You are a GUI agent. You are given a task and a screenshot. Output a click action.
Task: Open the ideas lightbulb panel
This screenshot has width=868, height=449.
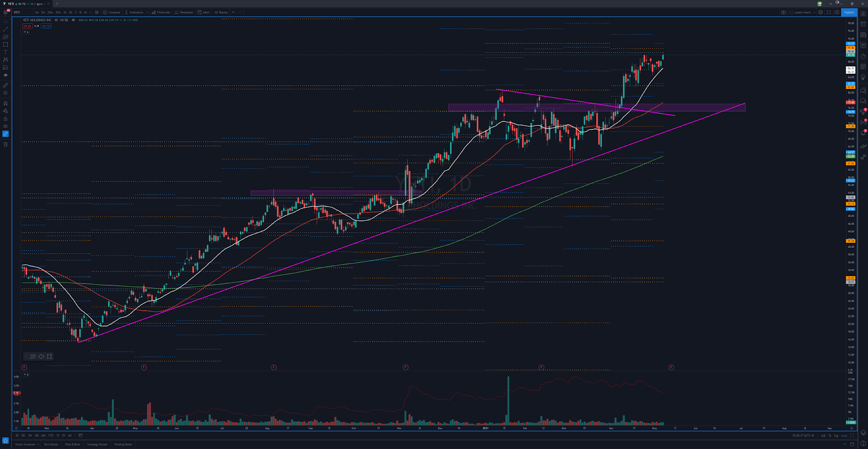[x=863, y=78]
